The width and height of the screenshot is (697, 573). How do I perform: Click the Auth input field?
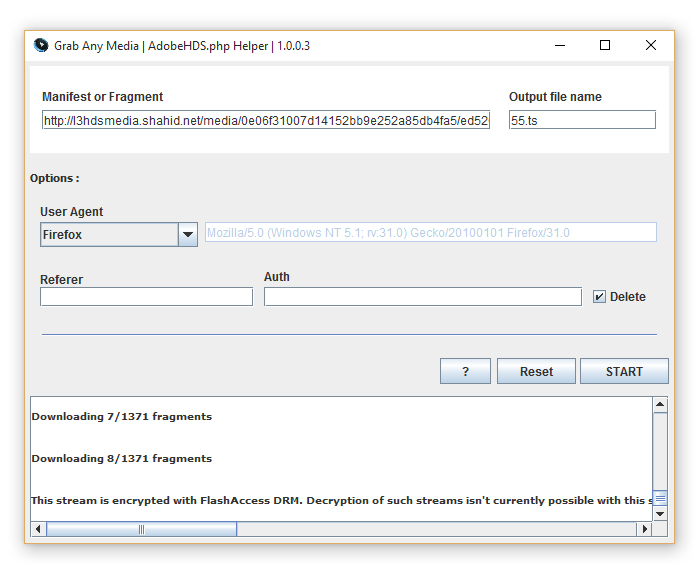pos(423,297)
